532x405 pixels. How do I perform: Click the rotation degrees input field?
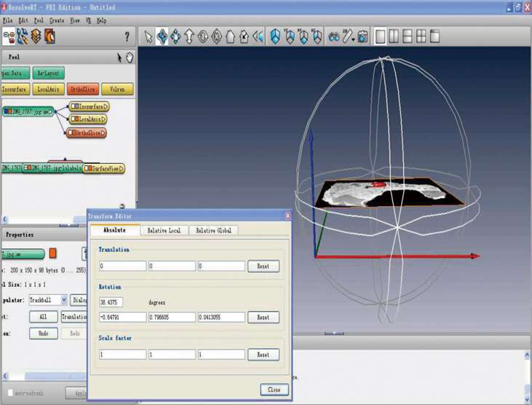point(111,302)
